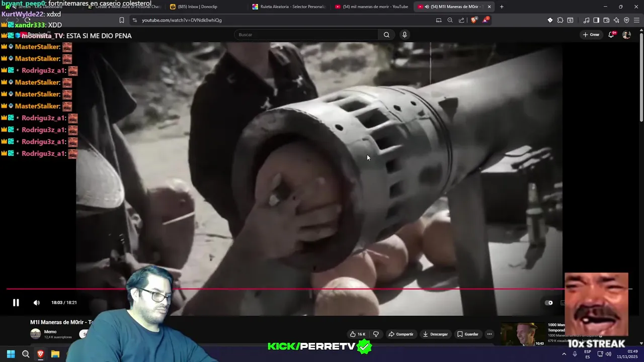Click the zoom magnifier icon in address bar
This screenshot has height=362, width=644.
[x=450, y=20]
